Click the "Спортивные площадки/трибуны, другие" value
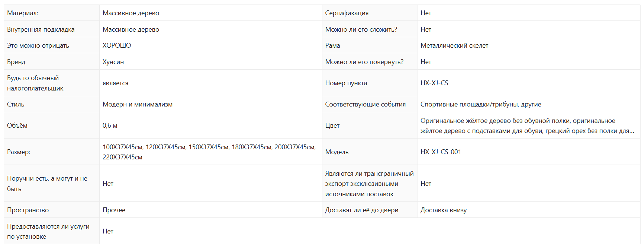644x248 pixels. point(481,104)
